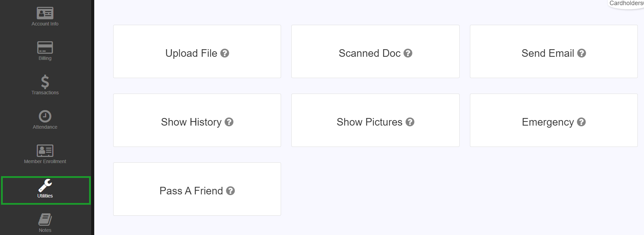Image resolution: width=644 pixels, height=235 pixels.
Task: Click the Upload File card
Action: point(197,52)
